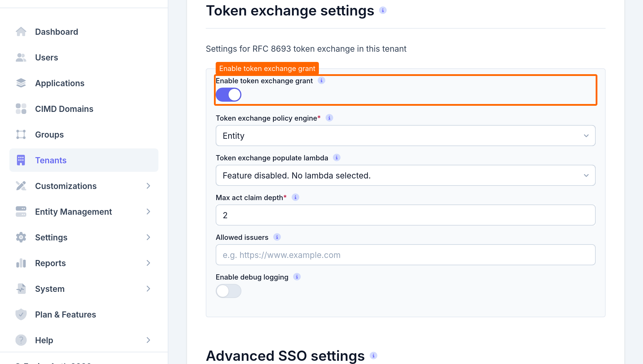
Task: Open the Token exchange policy engine dropdown
Action: coord(405,136)
